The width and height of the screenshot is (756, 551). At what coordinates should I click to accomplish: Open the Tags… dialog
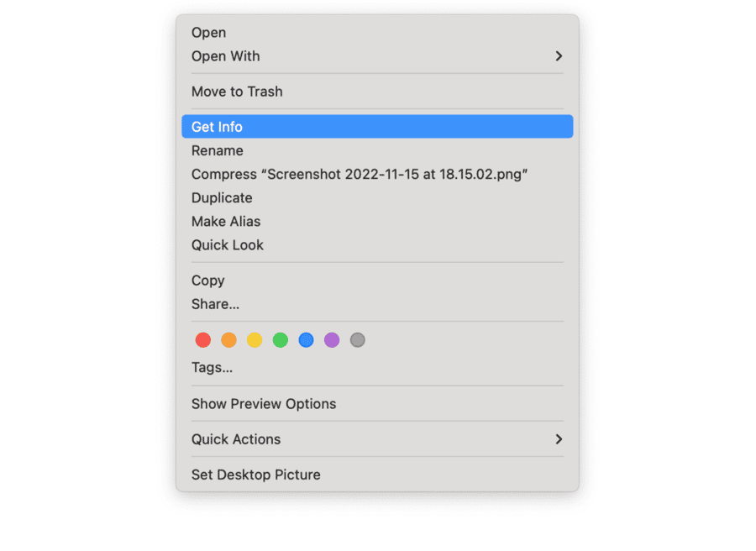point(212,368)
